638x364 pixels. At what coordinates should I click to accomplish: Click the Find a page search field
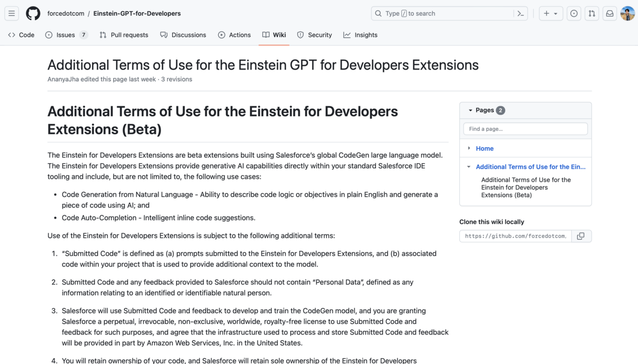click(x=525, y=129)
